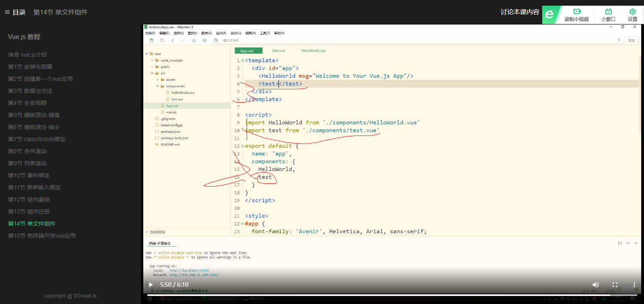Image resolution: width=644 pixels, height=304 pixels.
Task: Open lesson 第13节 组件注册
Action: tap(29, 212)
